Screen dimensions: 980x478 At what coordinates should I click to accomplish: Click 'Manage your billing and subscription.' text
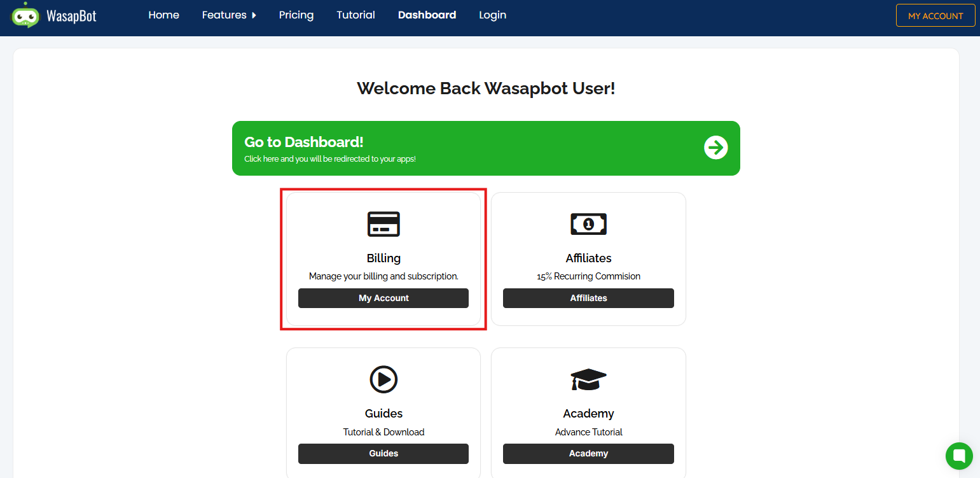tap(383, 276)
